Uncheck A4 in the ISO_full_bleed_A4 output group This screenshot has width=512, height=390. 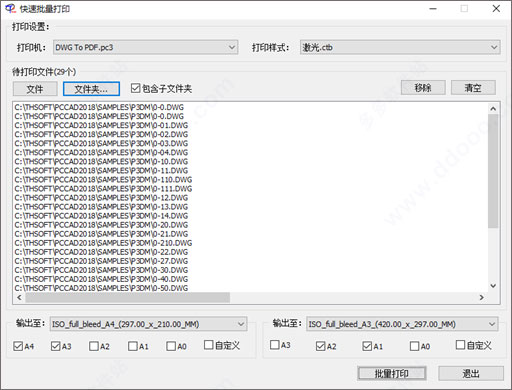click(x=23, y=346)
